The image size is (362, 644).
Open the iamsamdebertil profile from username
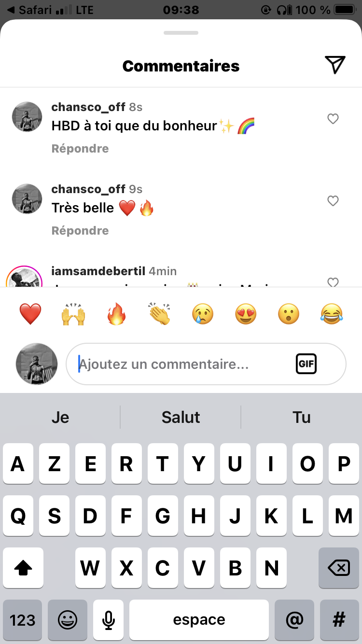pos(98,271)
